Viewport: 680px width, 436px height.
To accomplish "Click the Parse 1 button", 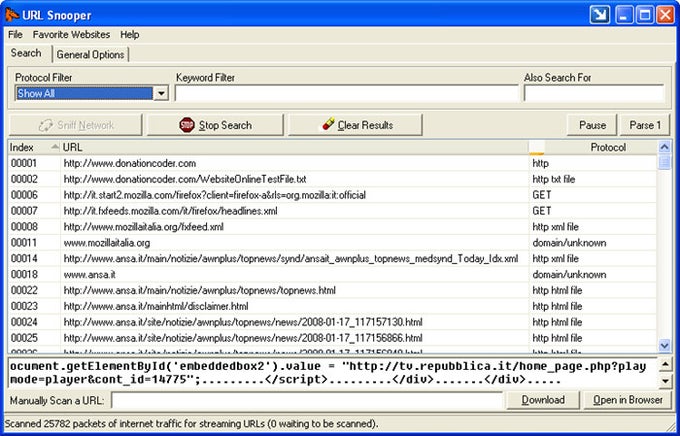I will coord(645,125).
